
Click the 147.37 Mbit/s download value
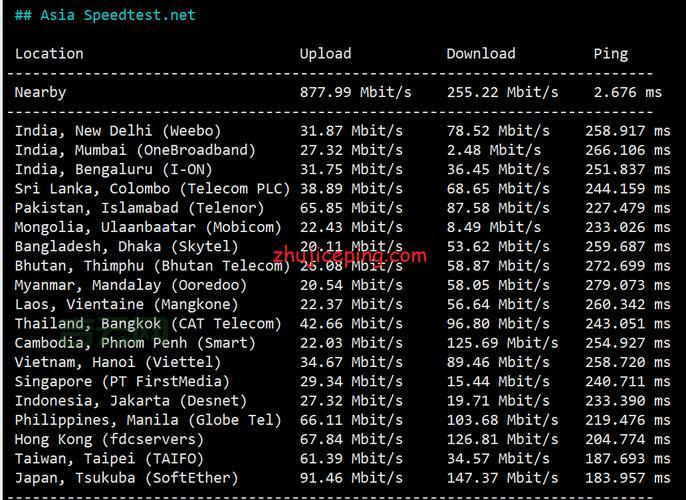502,477
